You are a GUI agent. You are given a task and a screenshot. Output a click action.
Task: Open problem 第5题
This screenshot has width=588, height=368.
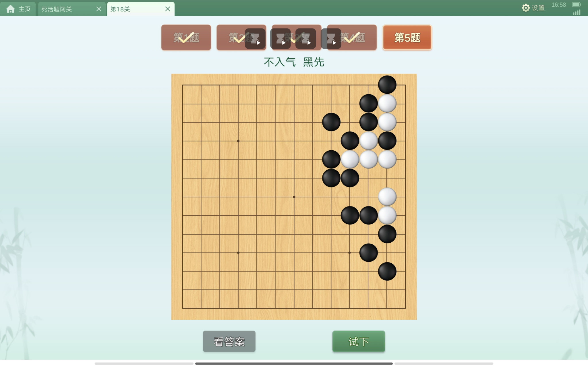(407, 37)
